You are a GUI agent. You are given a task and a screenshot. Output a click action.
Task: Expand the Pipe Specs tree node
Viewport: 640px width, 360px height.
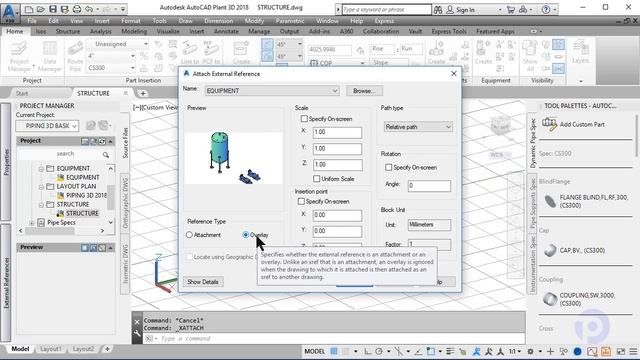tap(31, 223)
